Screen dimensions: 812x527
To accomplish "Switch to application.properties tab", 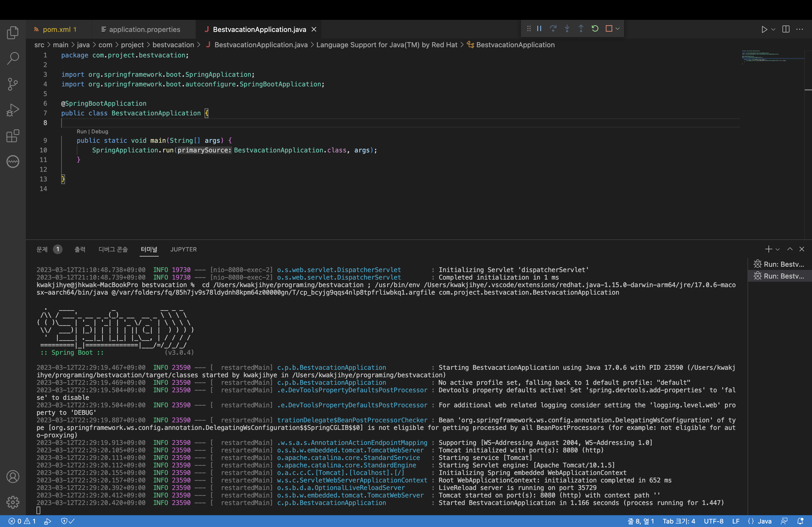I will tap(144, 29).
